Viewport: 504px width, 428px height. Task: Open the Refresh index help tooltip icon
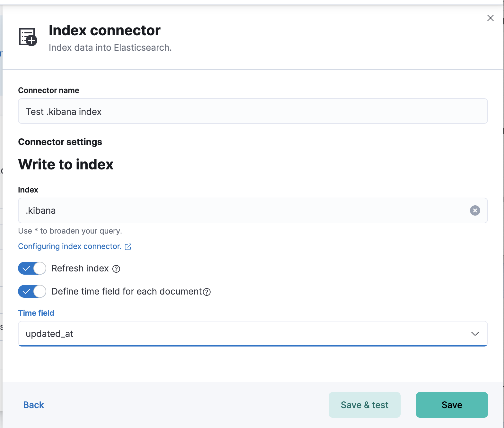coord(116,269)
